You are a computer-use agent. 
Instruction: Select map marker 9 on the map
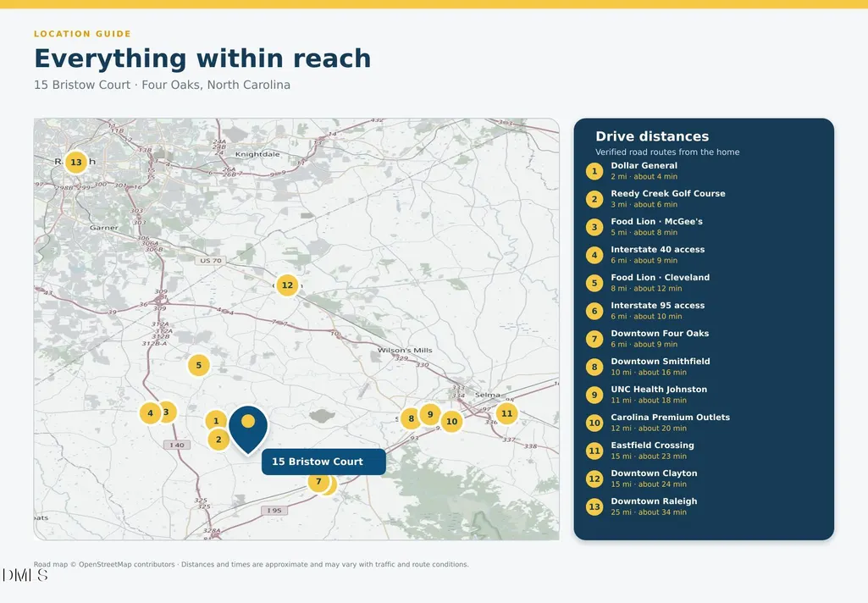[430, 414]
